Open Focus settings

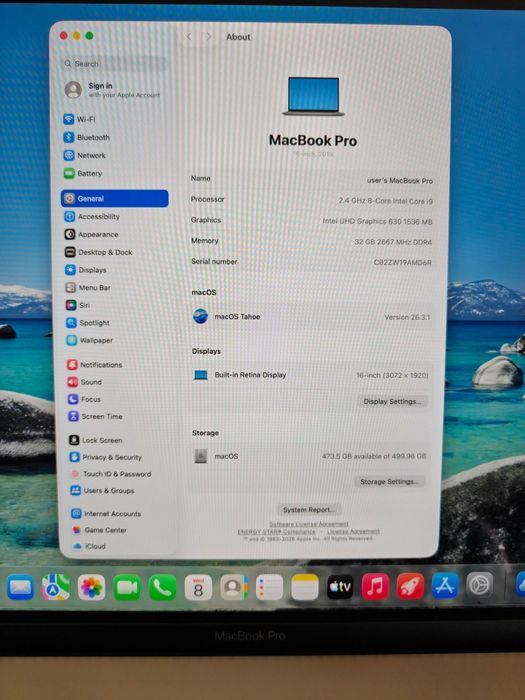point(84,399)
